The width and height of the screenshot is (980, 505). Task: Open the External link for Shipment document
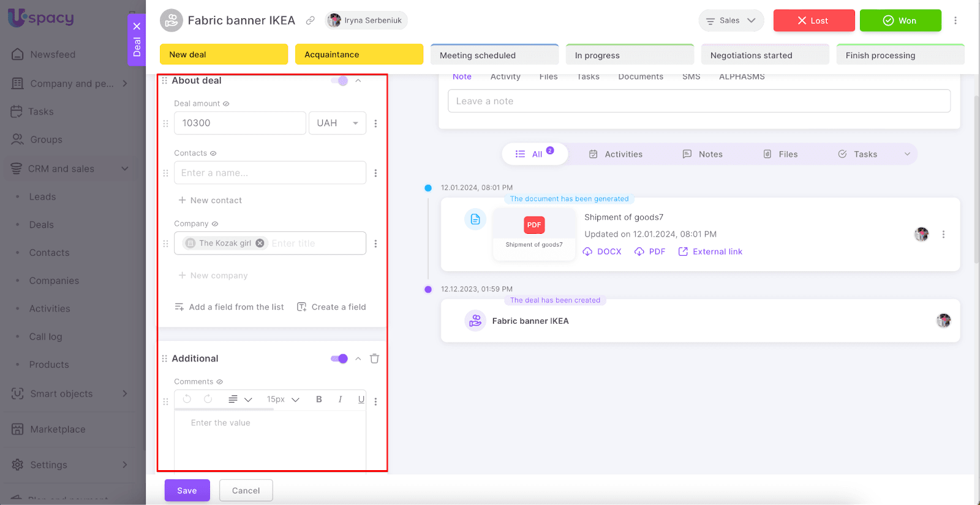pyautogui.click(x=710, y=252)
